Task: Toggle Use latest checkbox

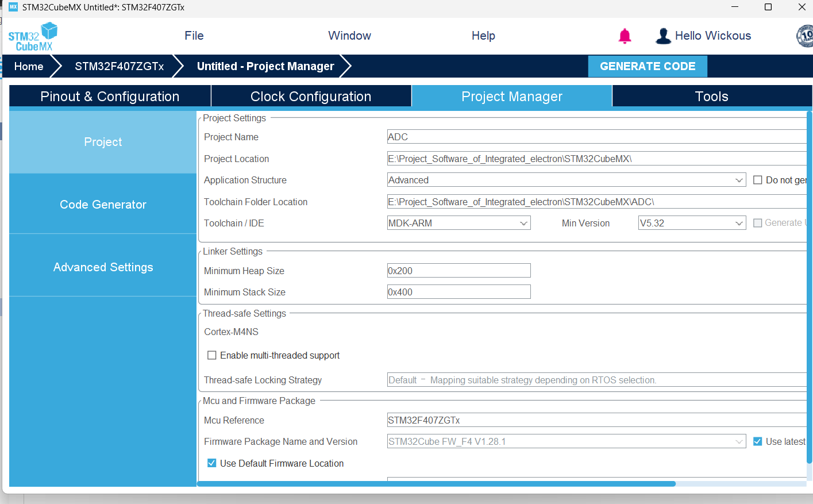Action: click(x=758, y=441)
